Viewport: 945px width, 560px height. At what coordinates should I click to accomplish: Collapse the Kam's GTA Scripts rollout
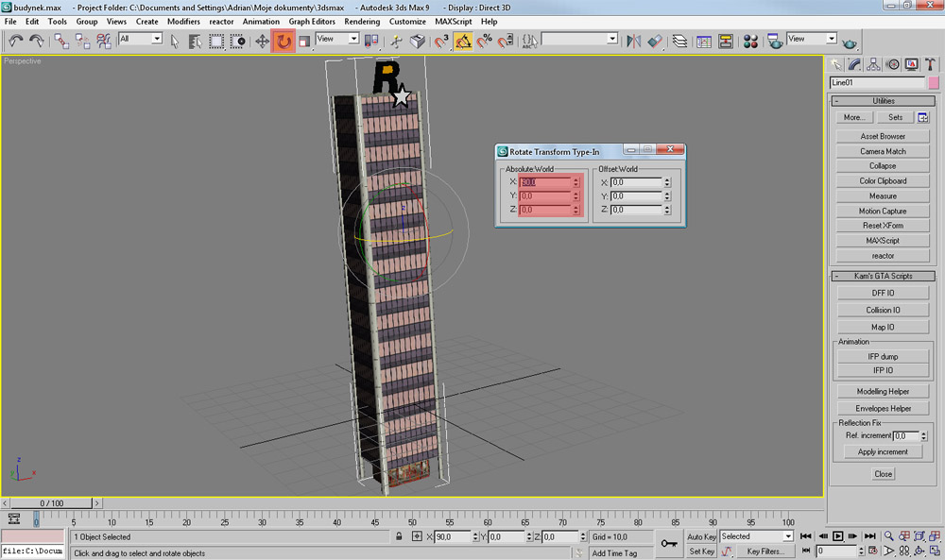click(x=883, y=276)
